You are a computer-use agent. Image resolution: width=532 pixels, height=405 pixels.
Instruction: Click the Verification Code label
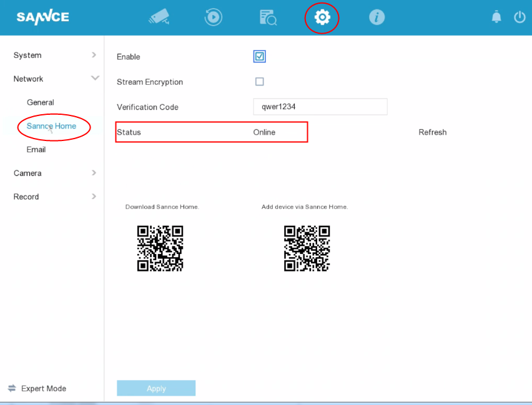point(147,107)
